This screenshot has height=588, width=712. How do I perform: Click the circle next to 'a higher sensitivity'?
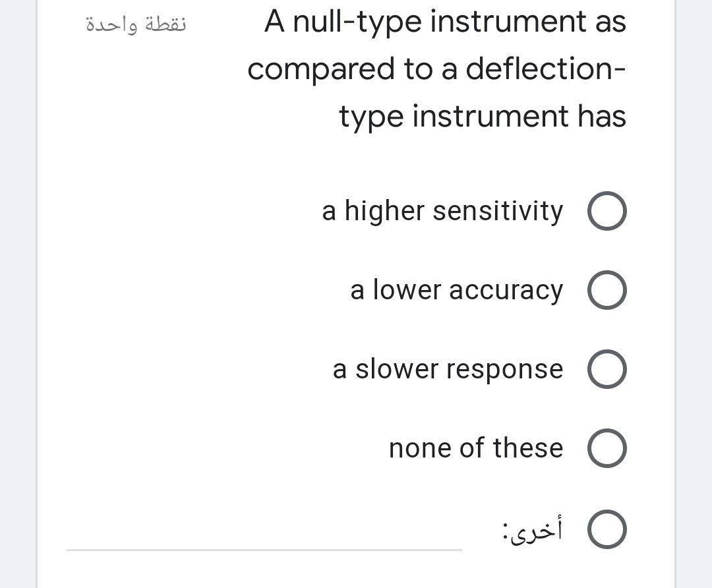607,211
